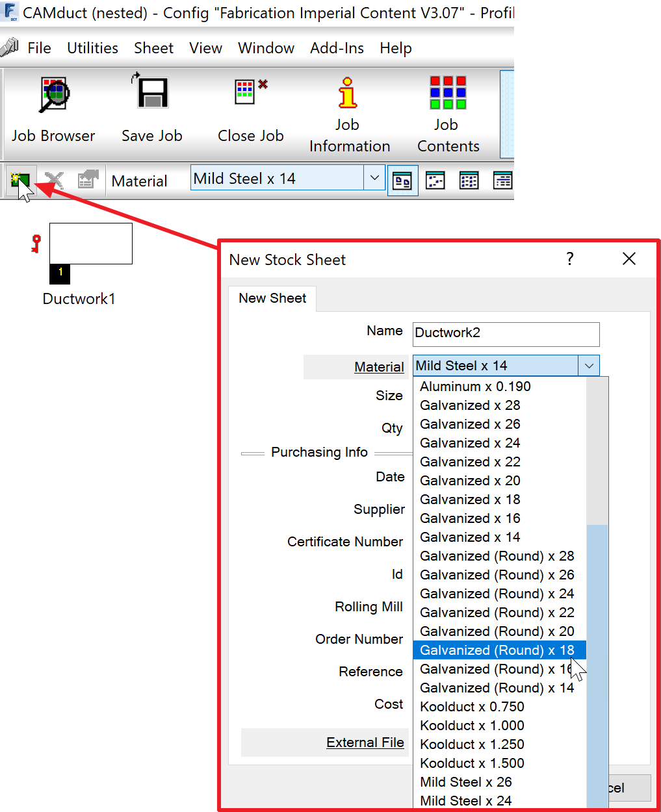
Task: Choose Galvanized x 14
Action: click(500, 537)
